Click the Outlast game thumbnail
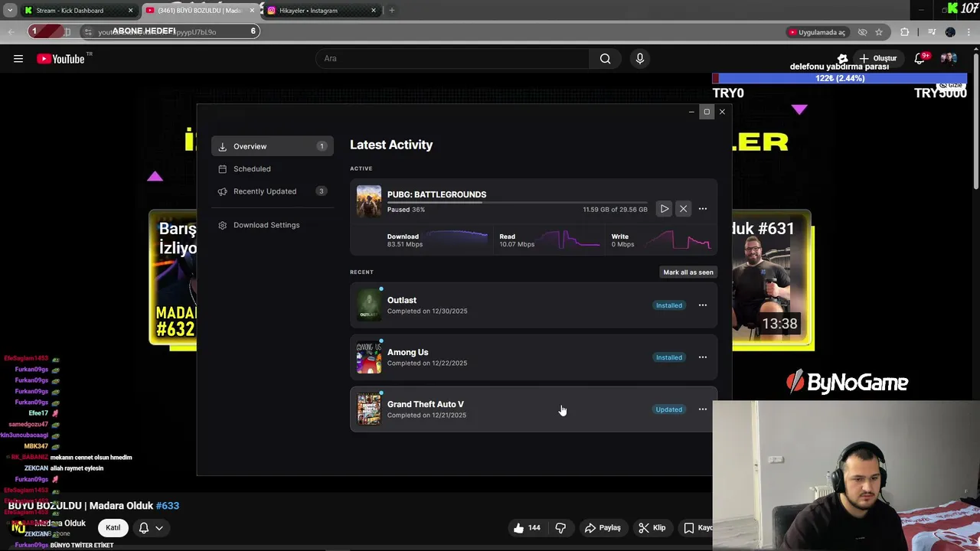Image resolution: width=980 pixels, height=551 pixels. click(x=369, y=305)
